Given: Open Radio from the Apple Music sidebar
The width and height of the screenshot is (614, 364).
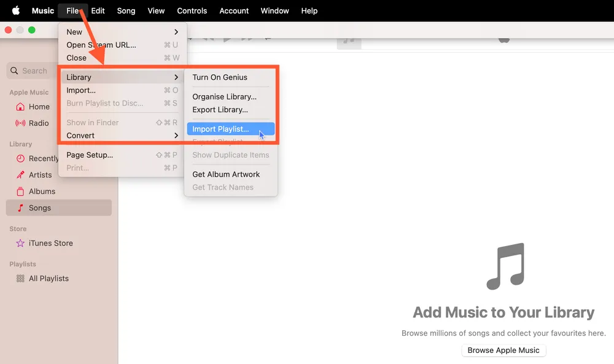Looking at the screenshot, I should [37, 123].
